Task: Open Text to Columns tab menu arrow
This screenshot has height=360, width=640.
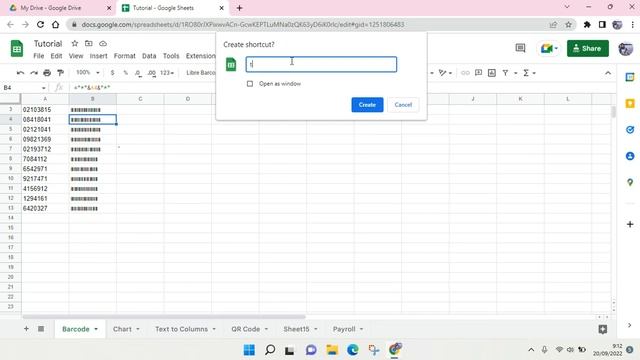Action: coord(214,329)
